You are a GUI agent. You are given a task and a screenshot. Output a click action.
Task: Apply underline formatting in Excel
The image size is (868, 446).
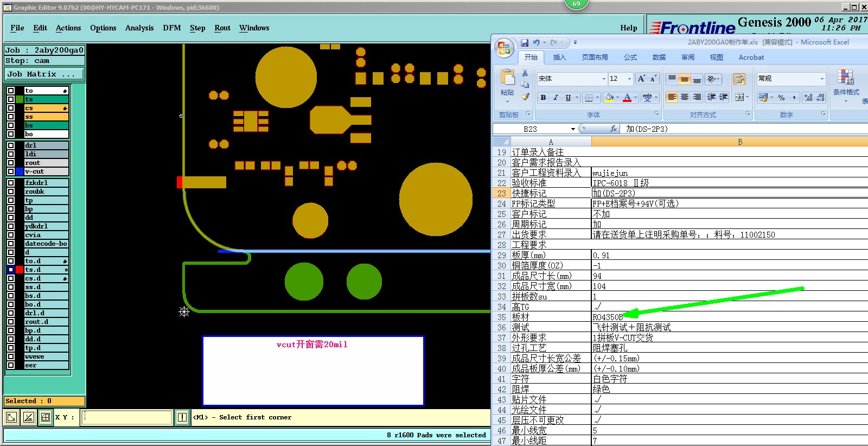click(568, 98)
